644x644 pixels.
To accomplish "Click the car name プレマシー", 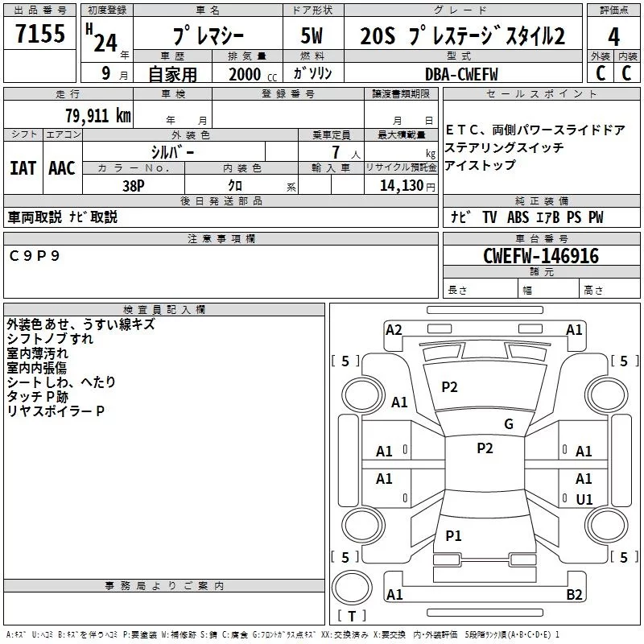I will tap(208, 35).
